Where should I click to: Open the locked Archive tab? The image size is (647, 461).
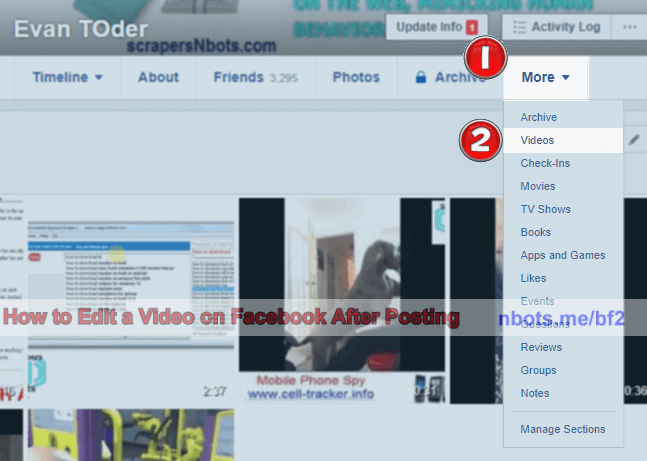(450, 77)
